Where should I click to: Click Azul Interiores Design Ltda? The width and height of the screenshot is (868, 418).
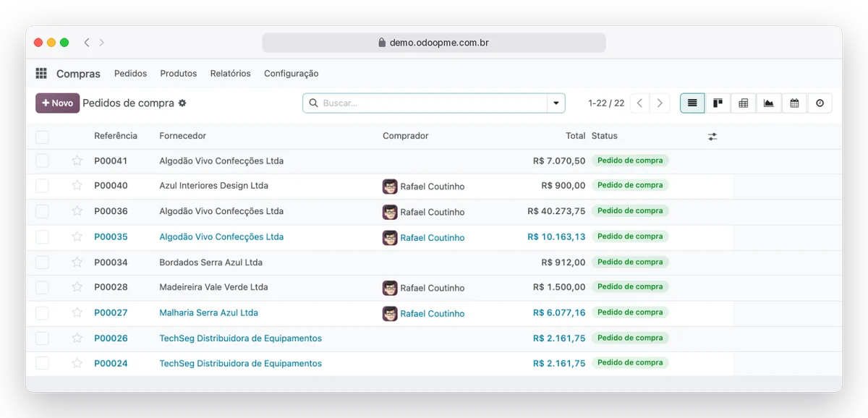(214, 186)
